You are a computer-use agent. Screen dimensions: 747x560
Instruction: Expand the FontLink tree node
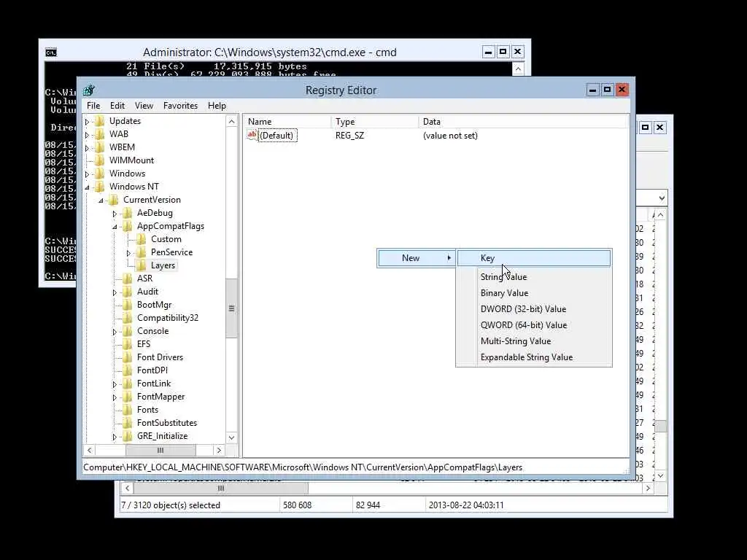point(115,384)
